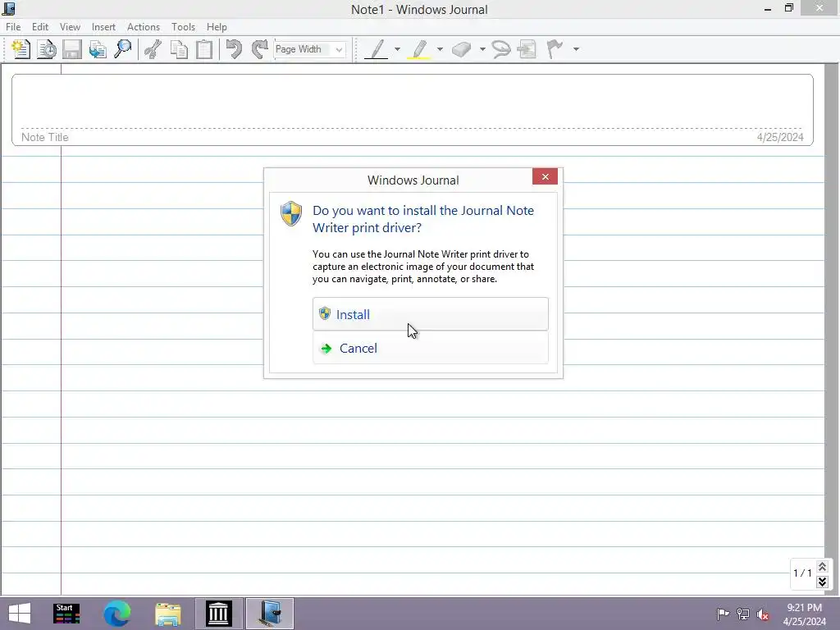Open the Edit menu
This screenshot has width=840, height=630.
[40, 27]
